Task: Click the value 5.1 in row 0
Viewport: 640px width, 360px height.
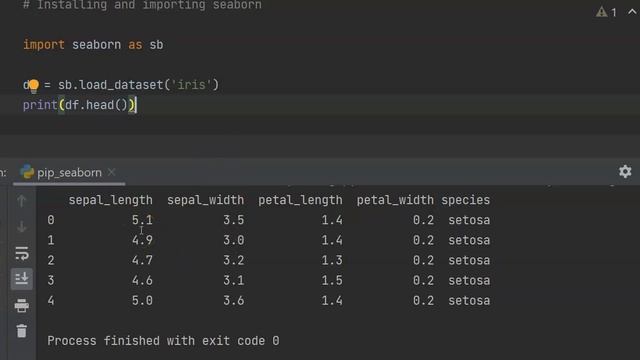Action: [x=142, y=220]
